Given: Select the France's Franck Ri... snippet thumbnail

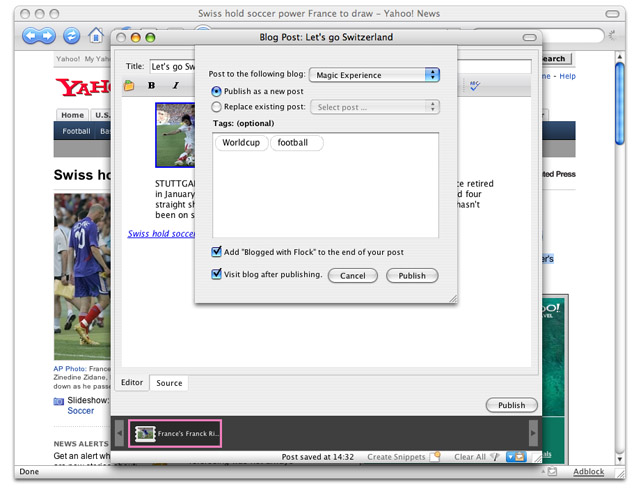Looking at the screenshot, I should point(176,433).
